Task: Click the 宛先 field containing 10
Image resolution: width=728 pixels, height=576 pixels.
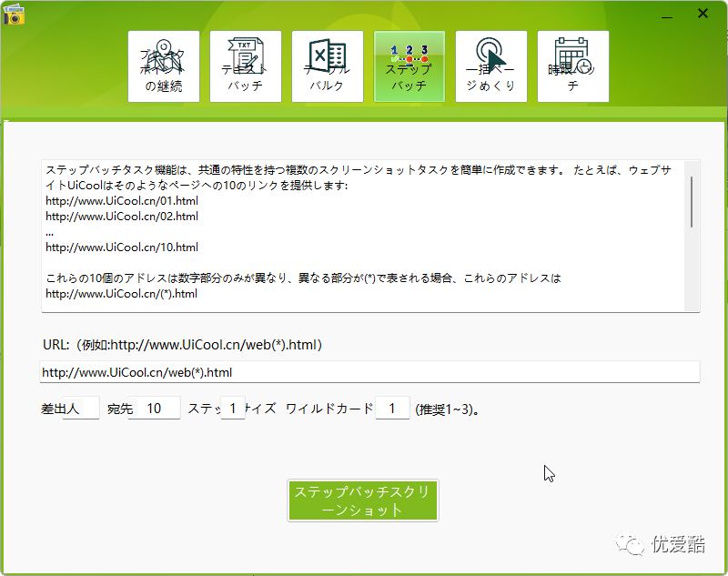Action: (154, 408)
